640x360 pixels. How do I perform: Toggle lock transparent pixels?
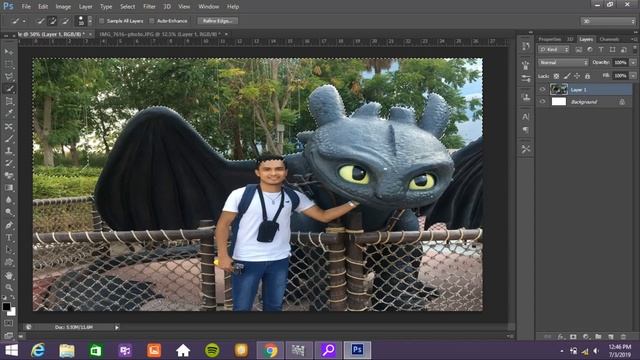pyautogui.click(x=556, y=76)
